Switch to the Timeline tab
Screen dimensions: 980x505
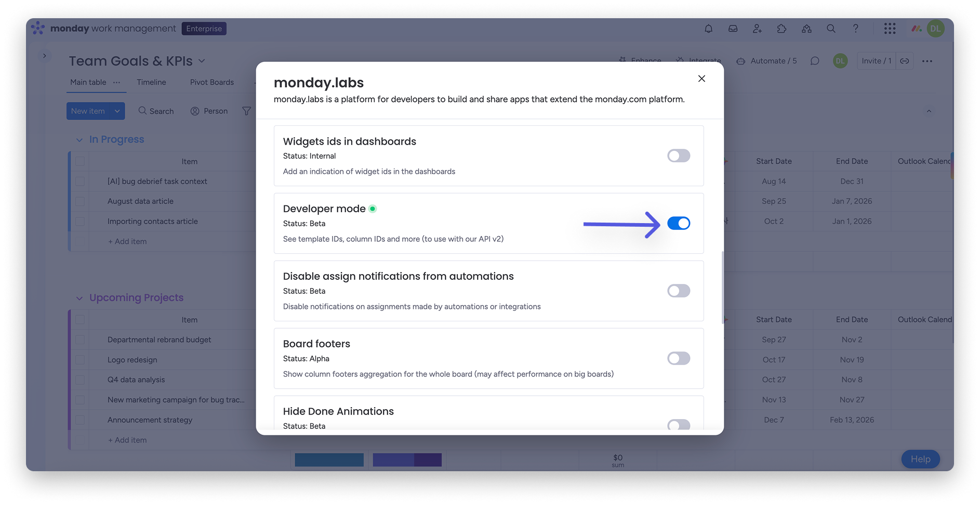151,82
